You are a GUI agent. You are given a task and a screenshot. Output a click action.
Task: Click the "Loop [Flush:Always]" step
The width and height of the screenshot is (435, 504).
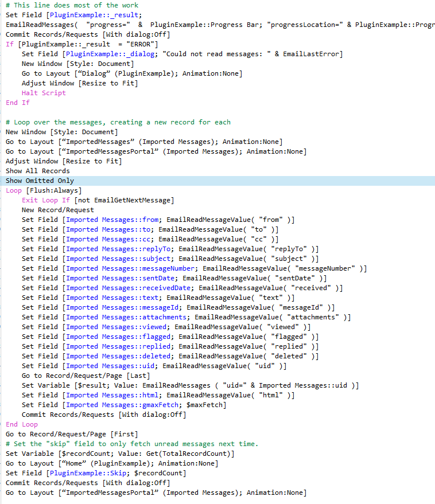coord(44,190)
